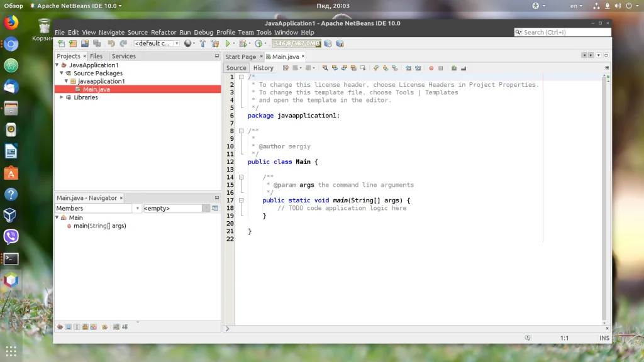Open the Refactor menu

point(164,33)
